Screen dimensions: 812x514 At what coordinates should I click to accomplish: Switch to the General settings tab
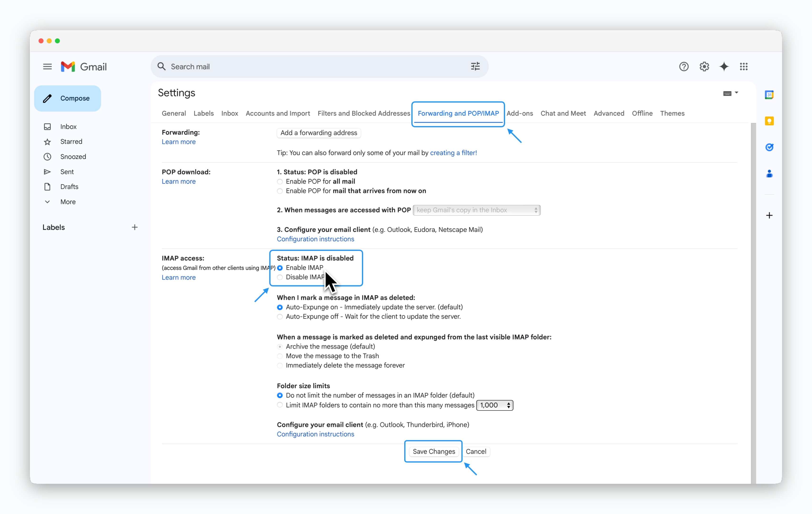[174, 114]
